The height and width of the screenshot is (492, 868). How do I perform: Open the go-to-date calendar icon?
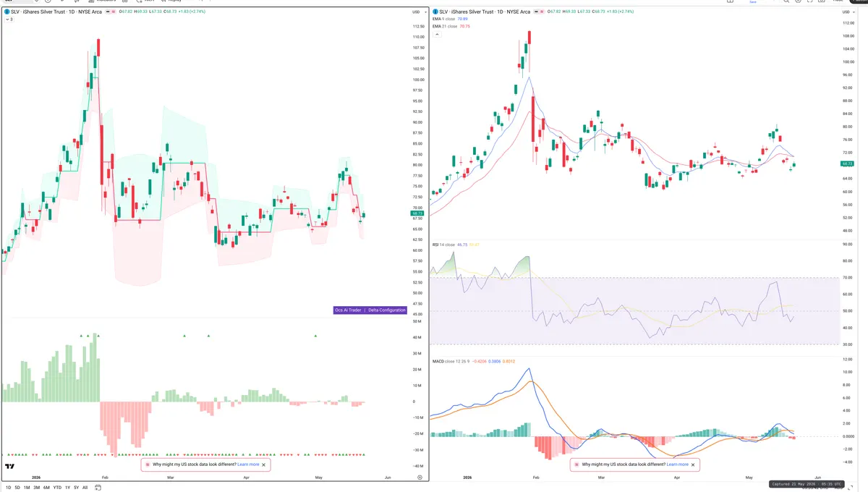point(99,488)
